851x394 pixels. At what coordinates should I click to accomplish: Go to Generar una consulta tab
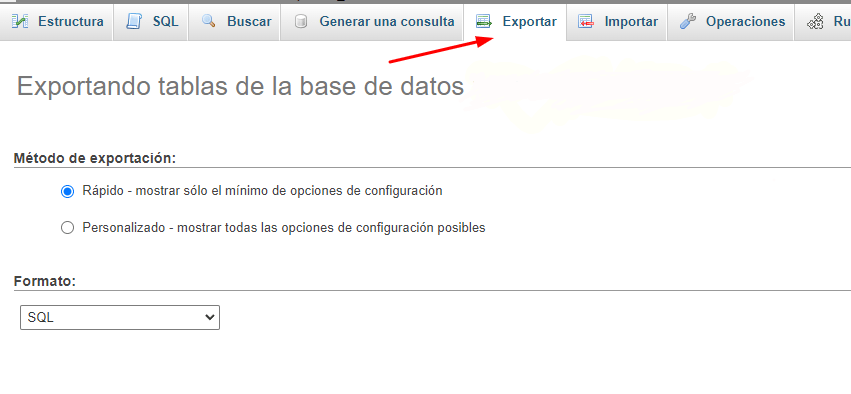pyautogui.click(x=372, y=22)
